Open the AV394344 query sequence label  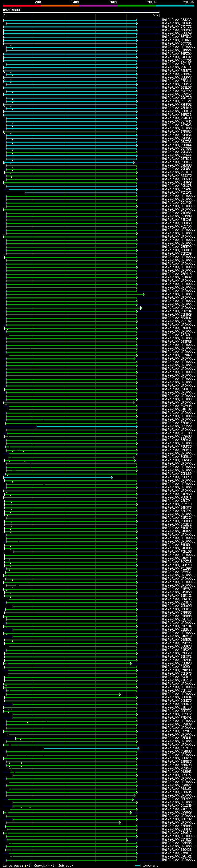[x=11, y=10]
